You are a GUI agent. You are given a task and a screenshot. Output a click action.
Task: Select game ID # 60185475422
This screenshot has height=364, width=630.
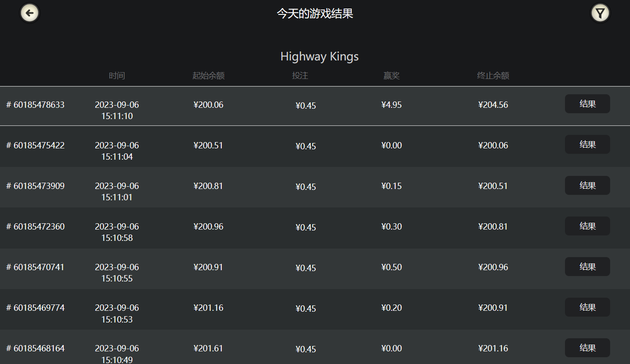pos(35,146)
